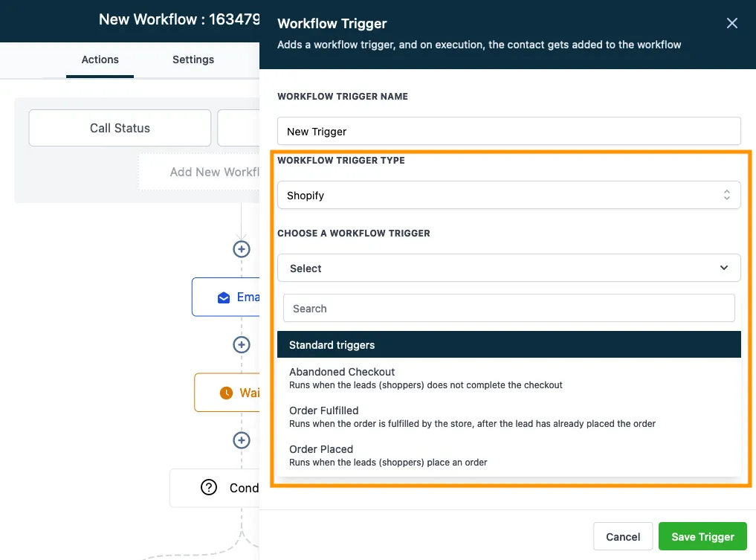Click the up-down arrows in the trigger type field

(726, 195)
